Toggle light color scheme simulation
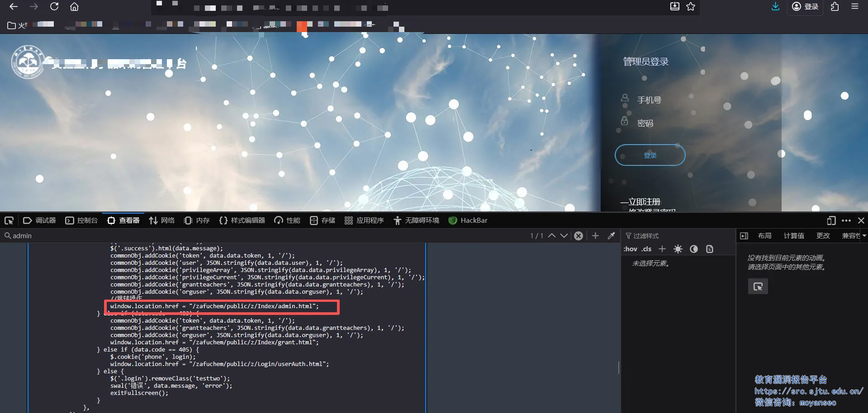868x413 pixels. [678, 249]
